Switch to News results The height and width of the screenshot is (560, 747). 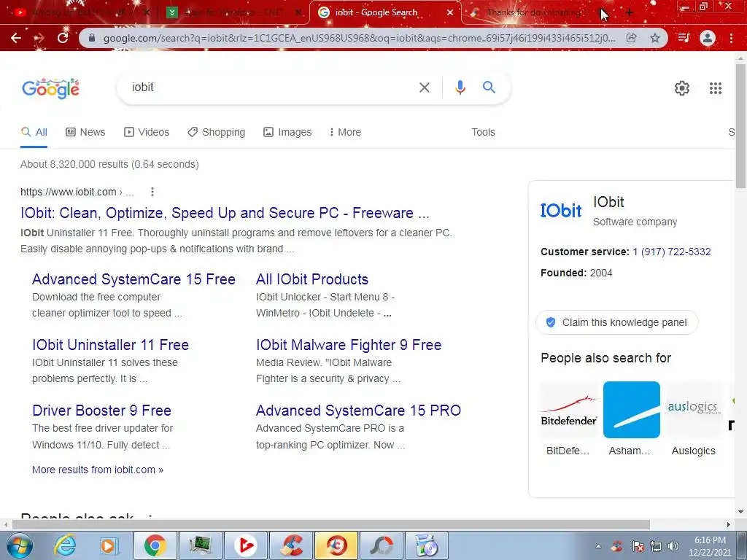click(x=85, y=133)
